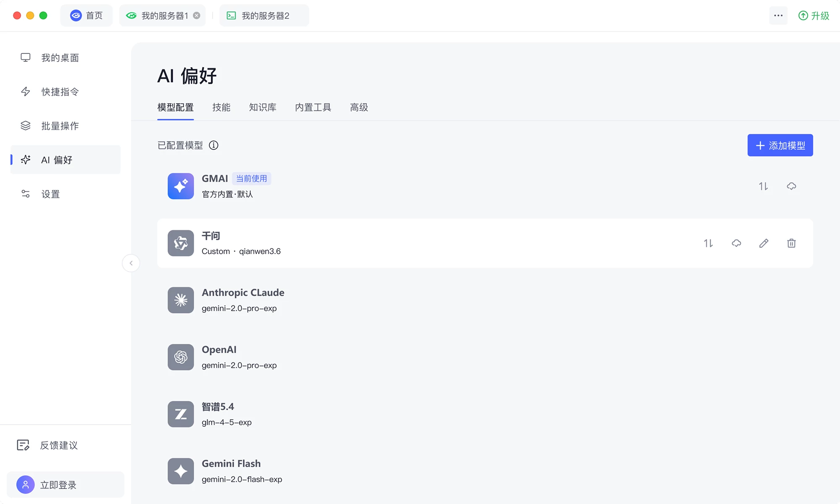The image size is (840, 504).
Task: Click the 我的服务器2 terminal icon
Action: [231, 16]
